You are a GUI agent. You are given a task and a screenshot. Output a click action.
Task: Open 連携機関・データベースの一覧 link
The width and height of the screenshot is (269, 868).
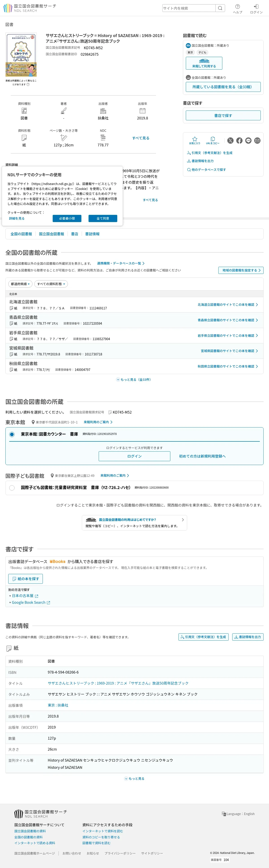click(x=121, y=264)
